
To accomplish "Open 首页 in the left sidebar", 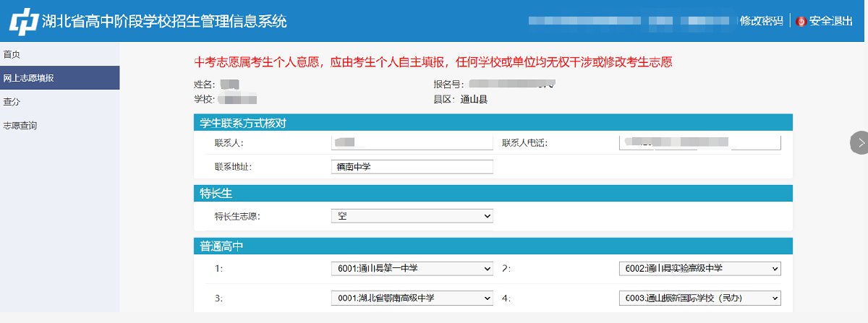I will (x=12, y=54).
